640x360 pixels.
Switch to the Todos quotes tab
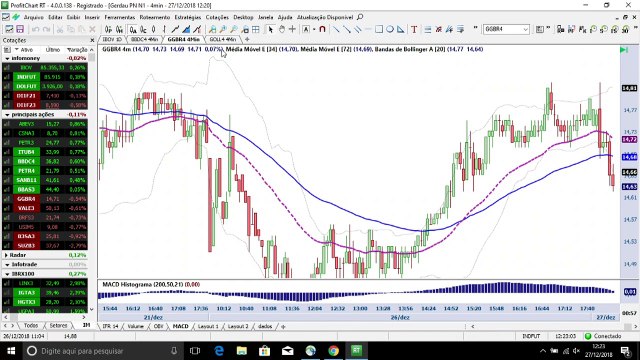pos(31,325)
